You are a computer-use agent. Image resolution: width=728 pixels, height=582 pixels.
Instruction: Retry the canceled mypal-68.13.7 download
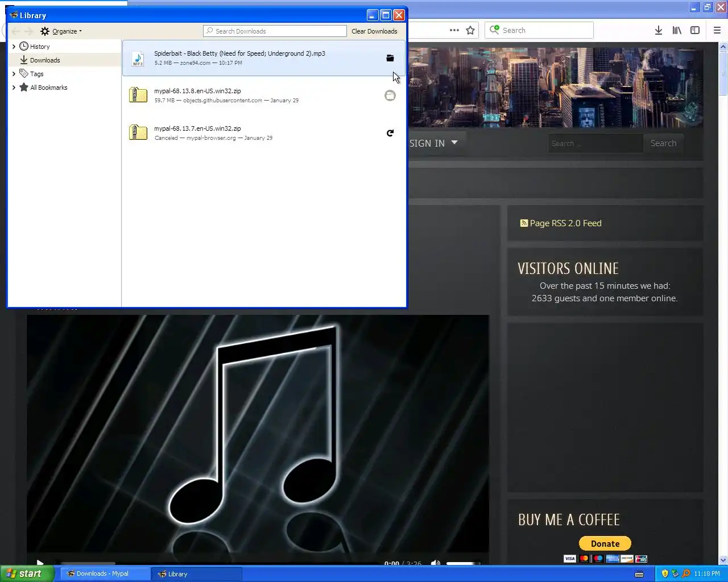click(390, 133)
